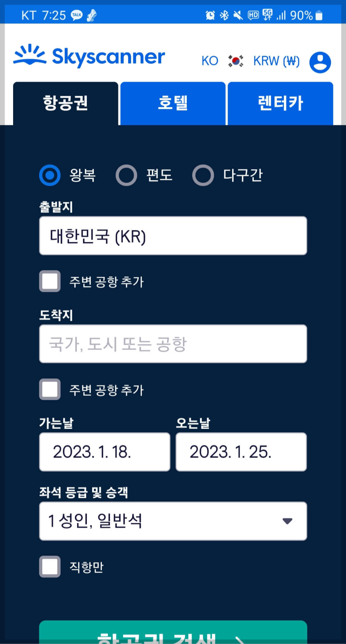Check 주변 공항 추가 below departure field
The image size is (346, 644).
pyautogui.click(x=50, y=281)
